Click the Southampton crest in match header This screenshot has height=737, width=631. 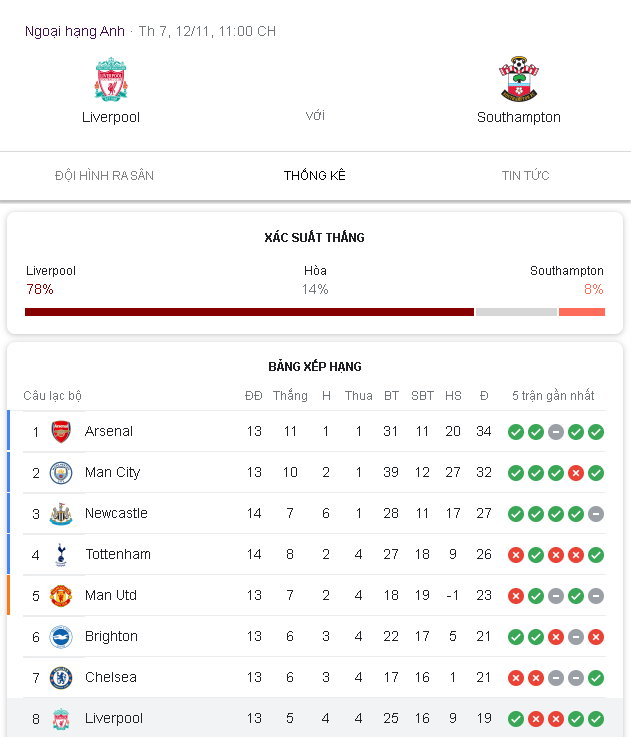[519, 79]
